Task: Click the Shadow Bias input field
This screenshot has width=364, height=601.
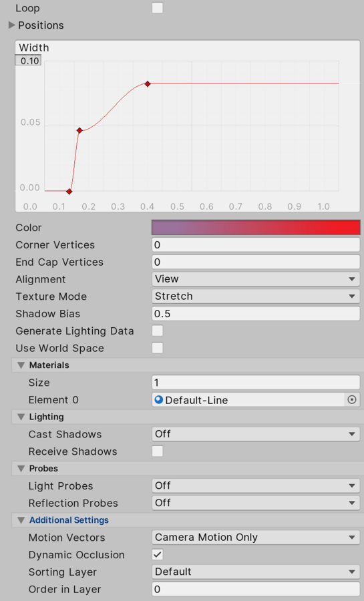Action: pyautogui.click(x=256, y=314)
